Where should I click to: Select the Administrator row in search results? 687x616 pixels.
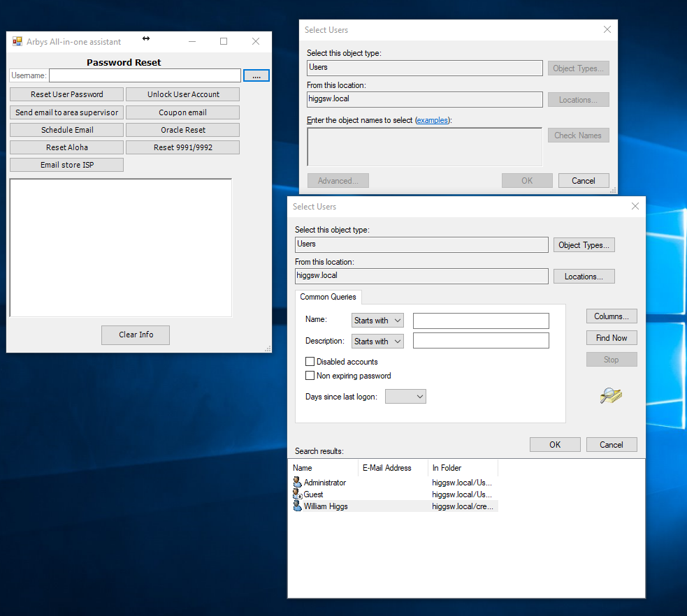pos(393,483)
